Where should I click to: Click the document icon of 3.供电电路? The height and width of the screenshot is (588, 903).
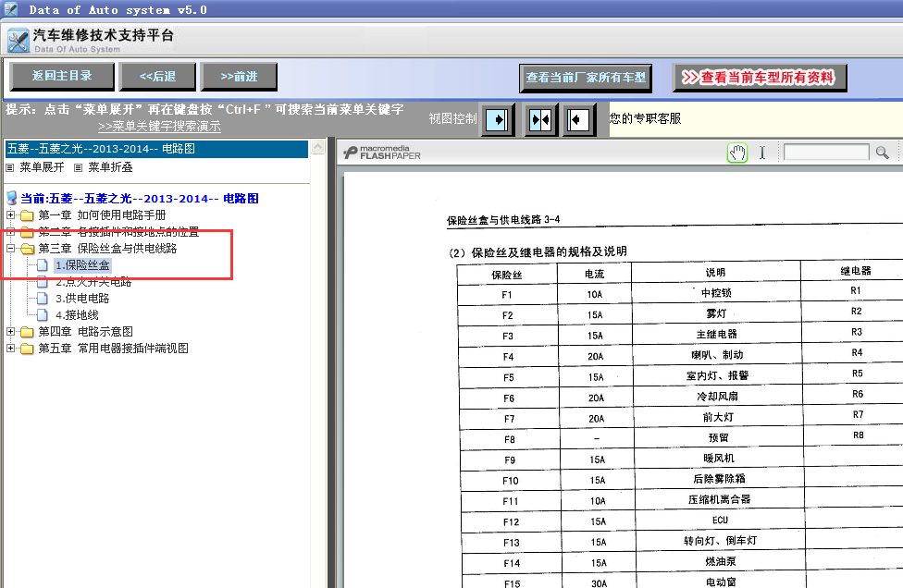[x=43, y=299]
